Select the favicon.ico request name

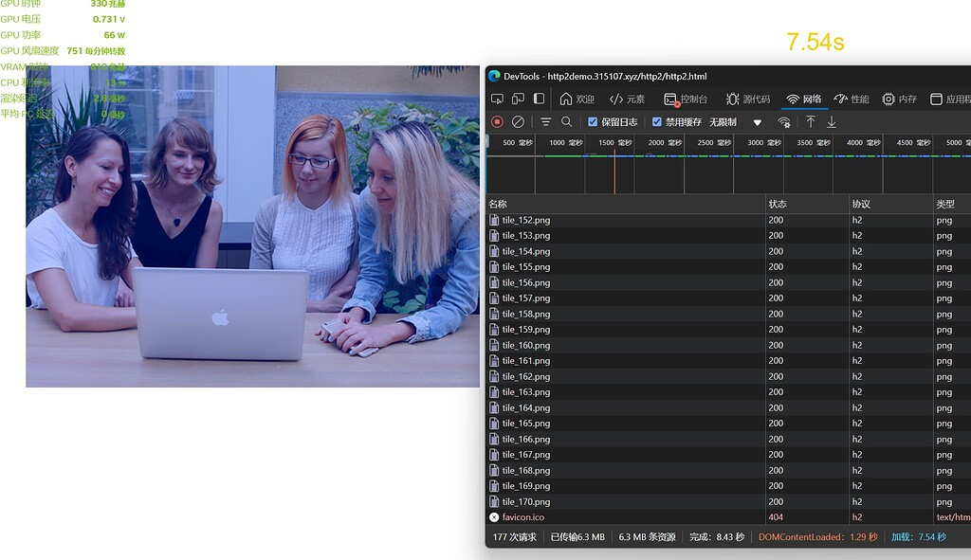tap(523, 517)
